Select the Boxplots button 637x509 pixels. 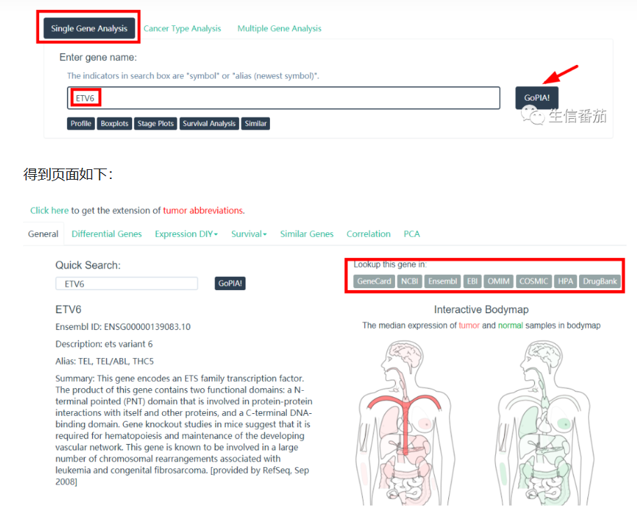coord(114,124)
